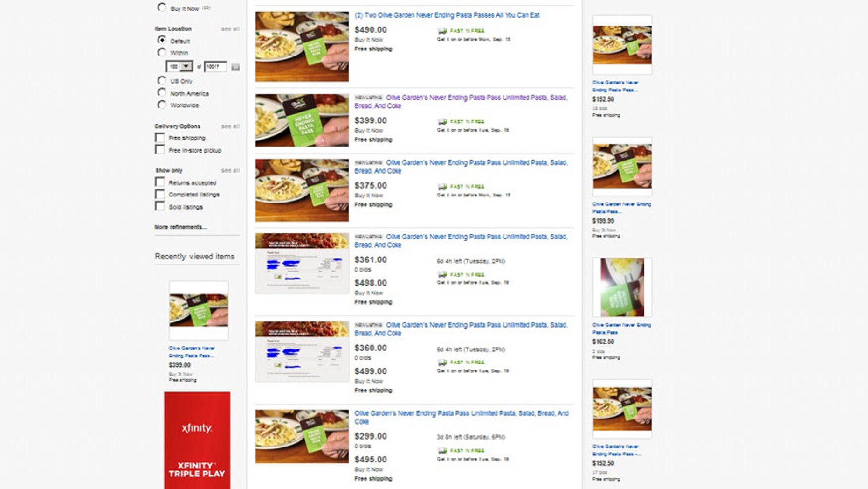Enable the Free shipping checkbox

160,138
